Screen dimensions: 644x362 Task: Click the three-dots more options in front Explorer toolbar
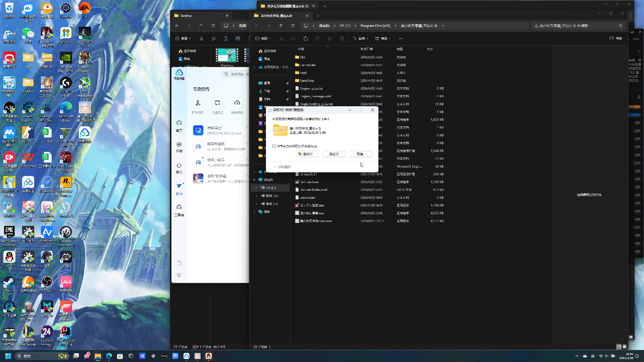(x=401, y=39)
